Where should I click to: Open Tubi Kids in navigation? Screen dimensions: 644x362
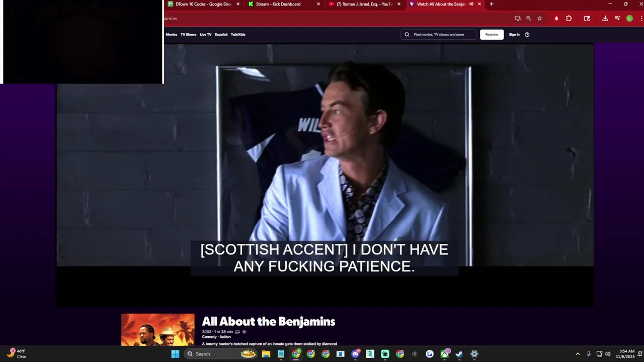coord(238,34)
